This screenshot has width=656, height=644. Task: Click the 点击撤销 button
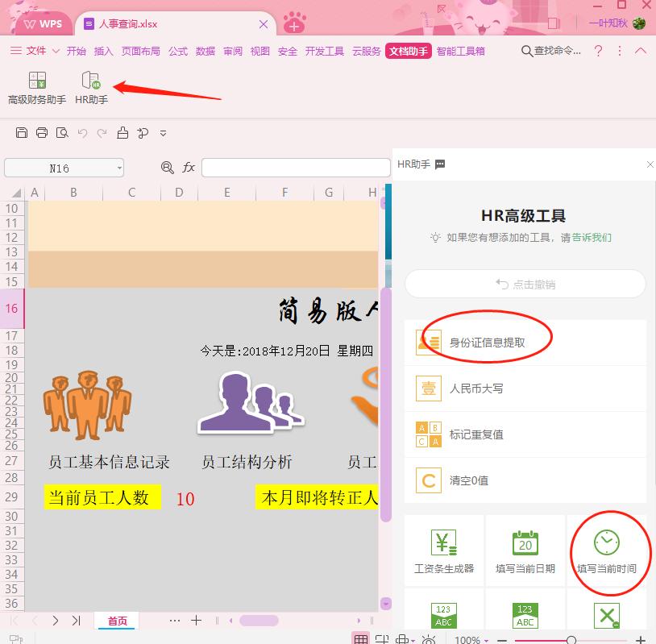(524, 283)
